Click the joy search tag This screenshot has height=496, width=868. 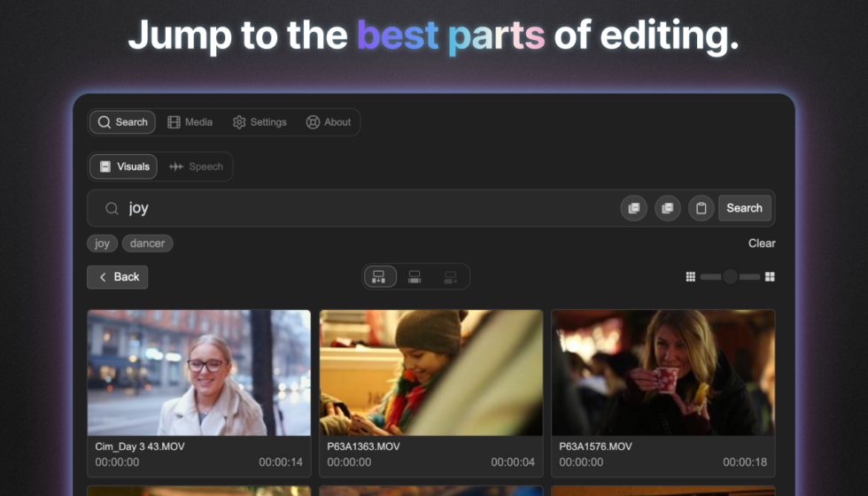(103, 244)
